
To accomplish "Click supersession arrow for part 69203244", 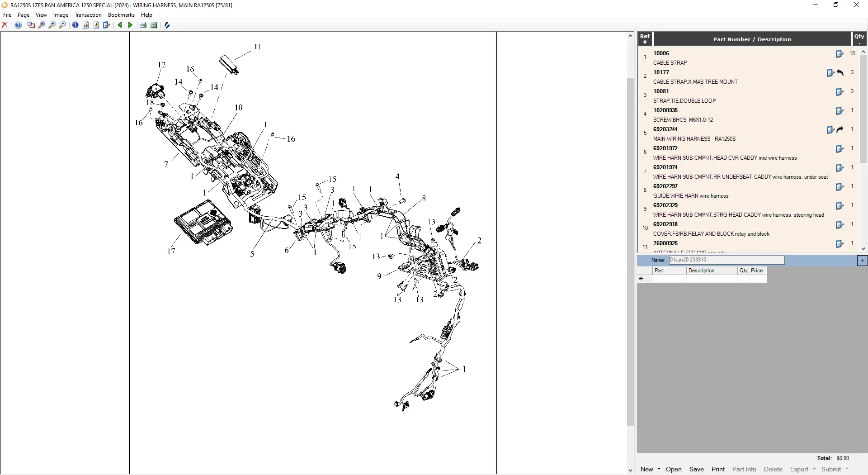I will point(840,130).
